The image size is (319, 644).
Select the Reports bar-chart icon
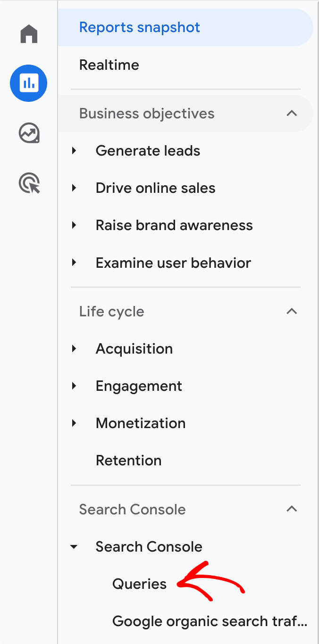tap(29, 83)
